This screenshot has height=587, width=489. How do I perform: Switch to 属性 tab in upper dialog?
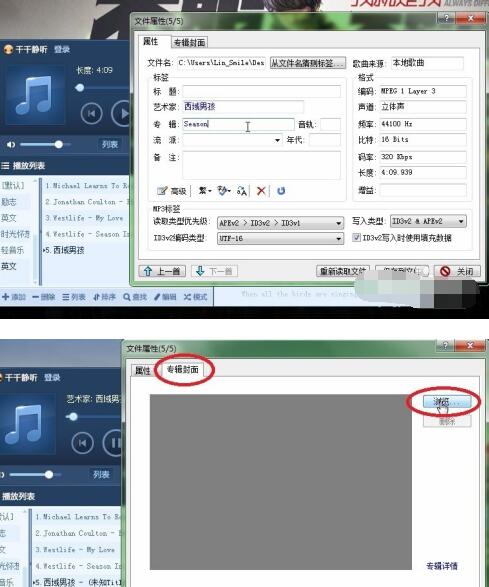[151, 42]
